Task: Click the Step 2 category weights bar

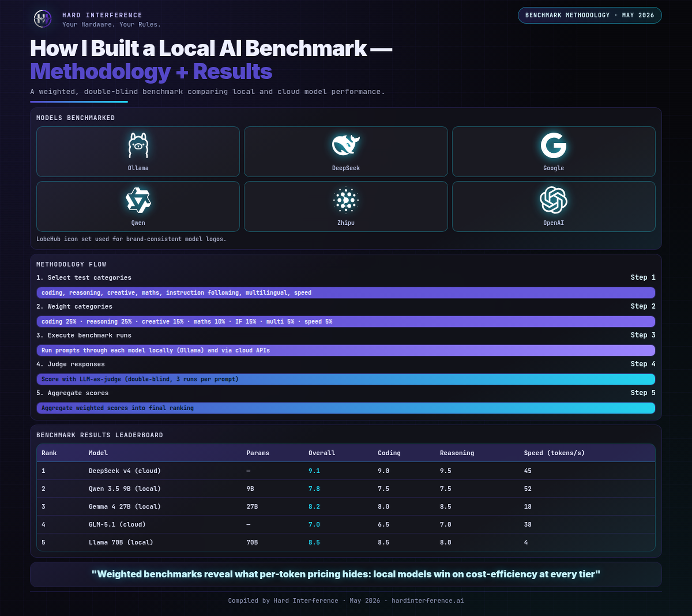Action: [x=346, y=321]
